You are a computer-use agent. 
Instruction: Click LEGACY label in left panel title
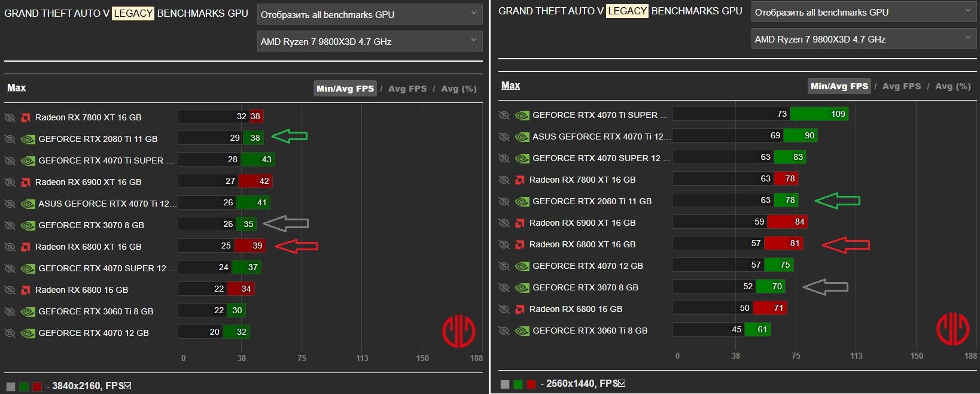click(x=133, y=13)
